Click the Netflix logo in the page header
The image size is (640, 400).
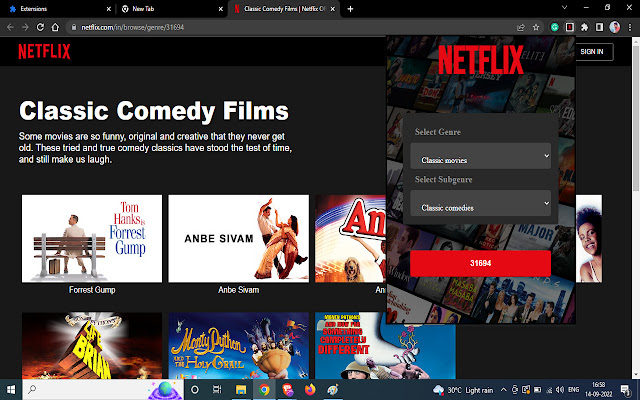[44, 52]
